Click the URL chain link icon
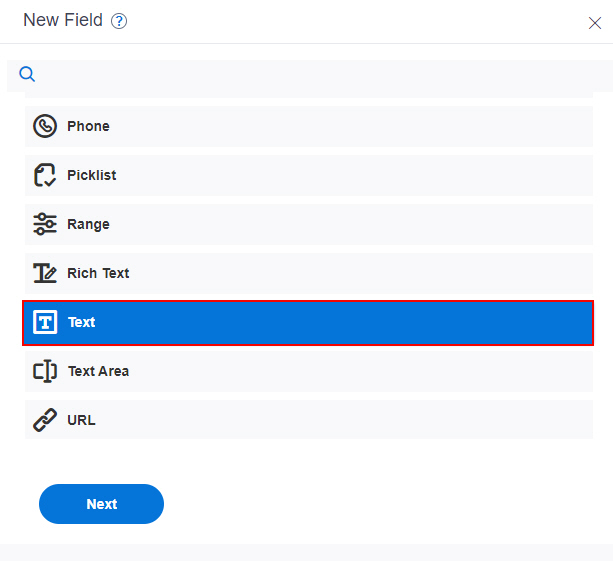The height and width of the screenshot is (561, 613). click(45, 420)
